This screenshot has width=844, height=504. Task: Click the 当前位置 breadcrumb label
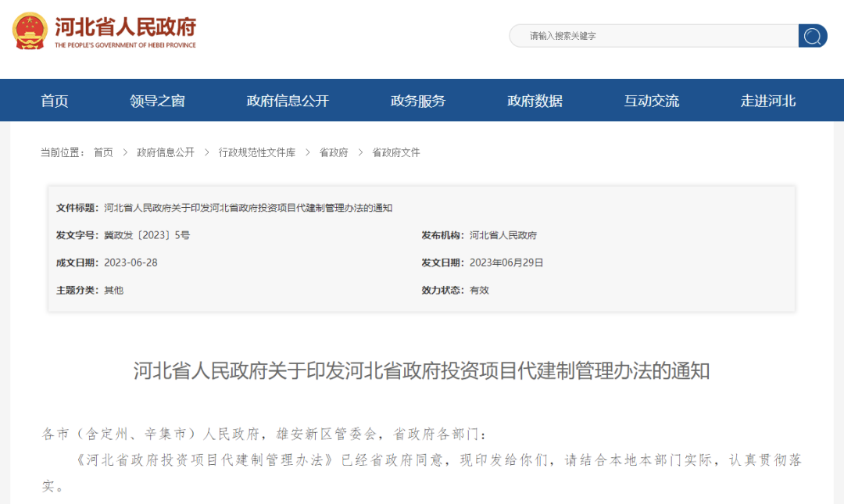click(x=63, y=153)
